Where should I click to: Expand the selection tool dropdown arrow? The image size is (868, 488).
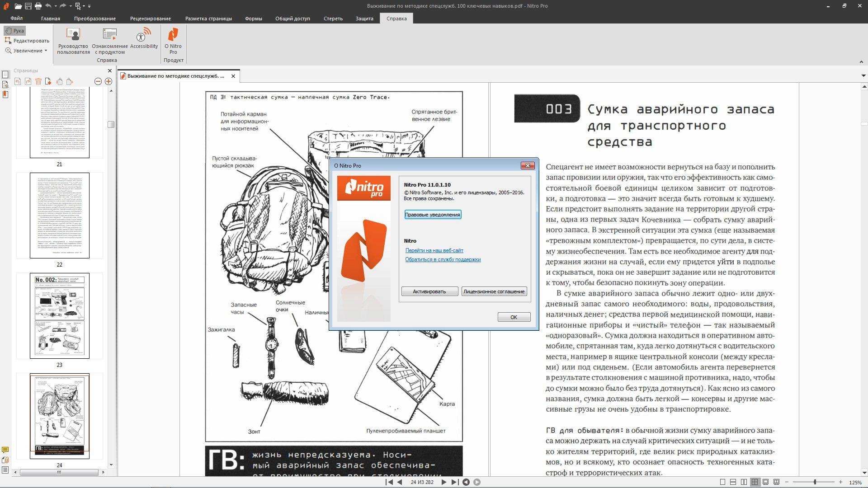[x=84, y=6]
